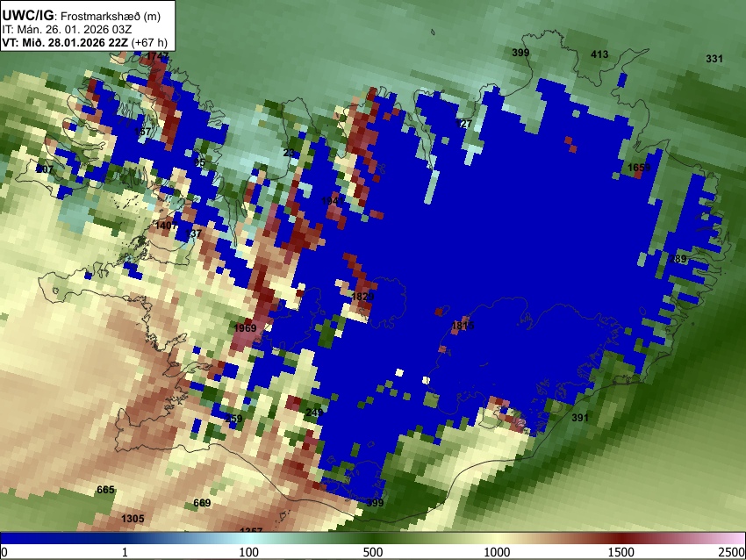
Task: Click the UWC/IG Frostmarkshæð title text
Action: click(x=82, y=16)
